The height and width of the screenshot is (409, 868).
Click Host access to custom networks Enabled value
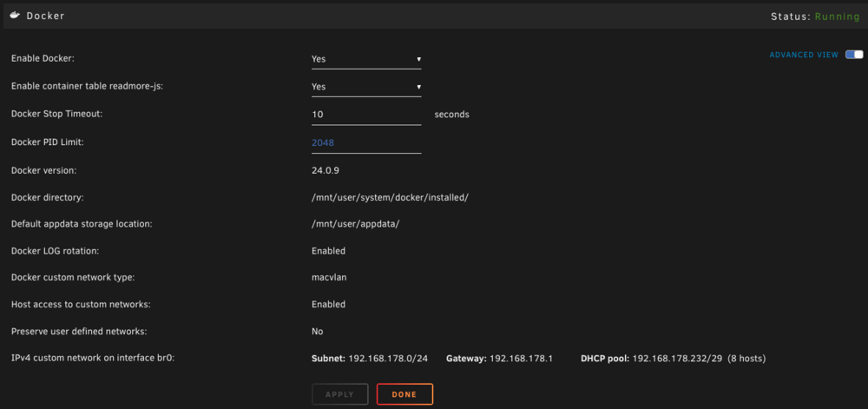click(328, 305)
